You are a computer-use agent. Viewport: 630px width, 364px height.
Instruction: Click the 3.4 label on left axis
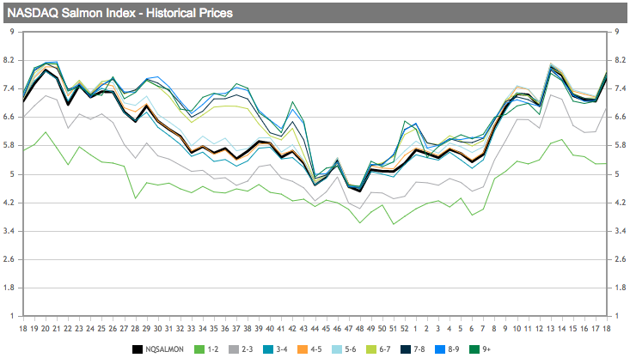point(9,231)
